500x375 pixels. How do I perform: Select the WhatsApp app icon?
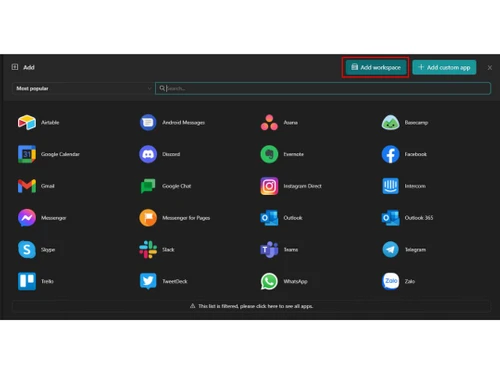click(x=269, y=281)
